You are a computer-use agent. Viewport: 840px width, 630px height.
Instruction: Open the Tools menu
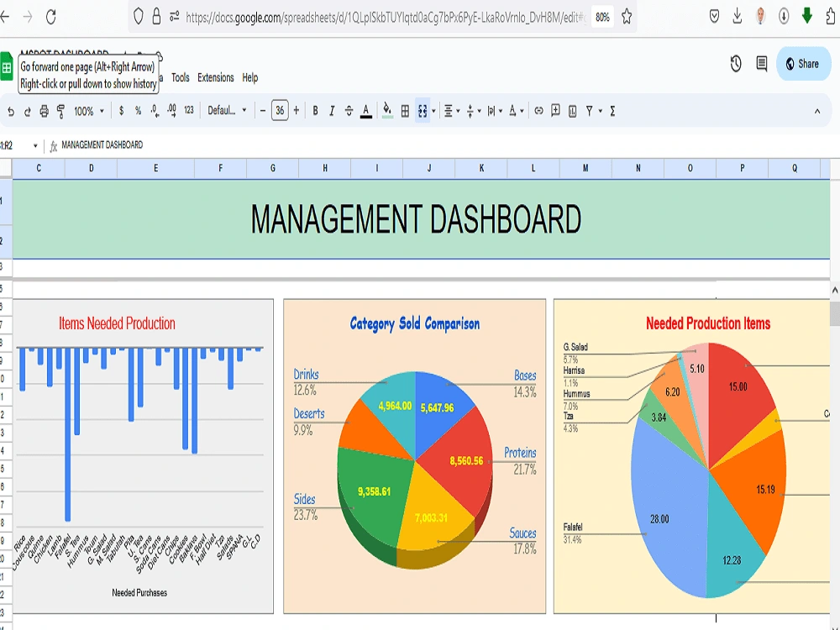179,77
